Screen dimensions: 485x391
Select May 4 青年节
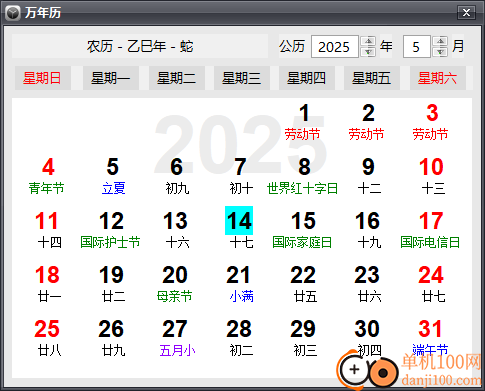(47, 176)
